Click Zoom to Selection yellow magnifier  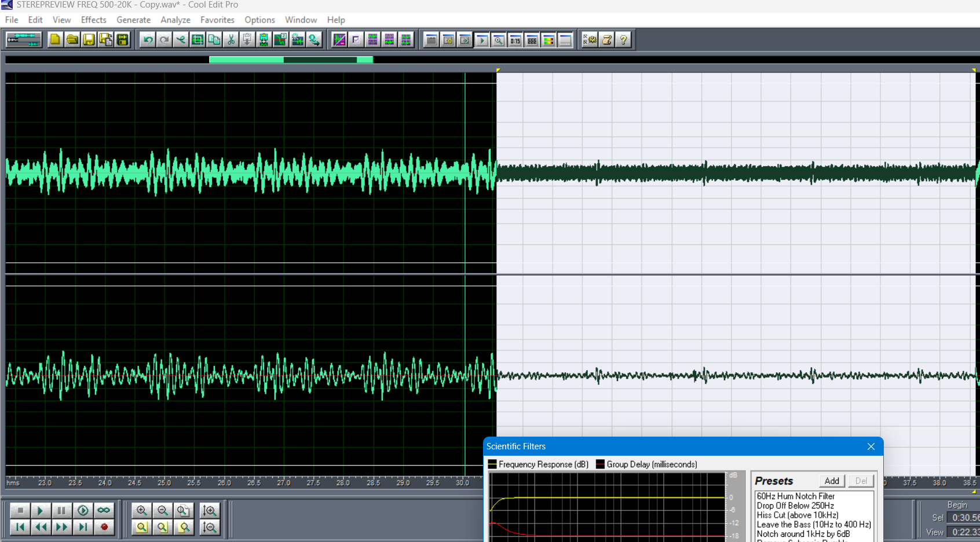(x=142, y=527)
